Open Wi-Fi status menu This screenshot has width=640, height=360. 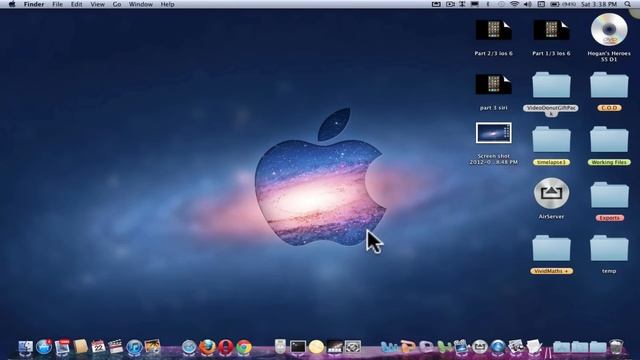tap(515, 4)
